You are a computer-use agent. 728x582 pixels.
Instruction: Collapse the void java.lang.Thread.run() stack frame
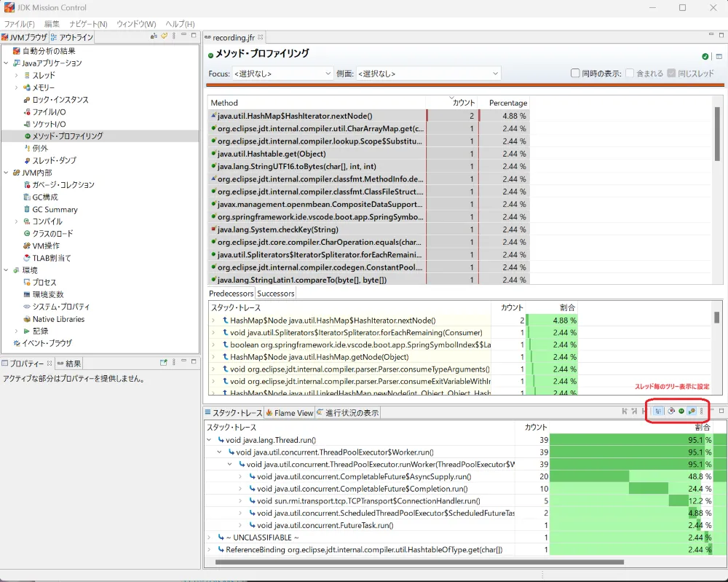pos(210,440)
